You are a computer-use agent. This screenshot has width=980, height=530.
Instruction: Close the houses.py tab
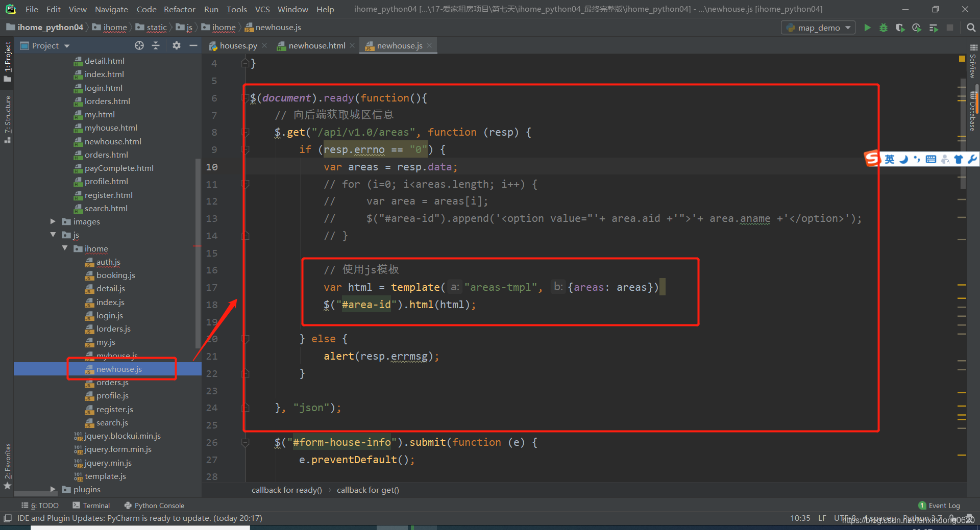(x=264, y=45)
